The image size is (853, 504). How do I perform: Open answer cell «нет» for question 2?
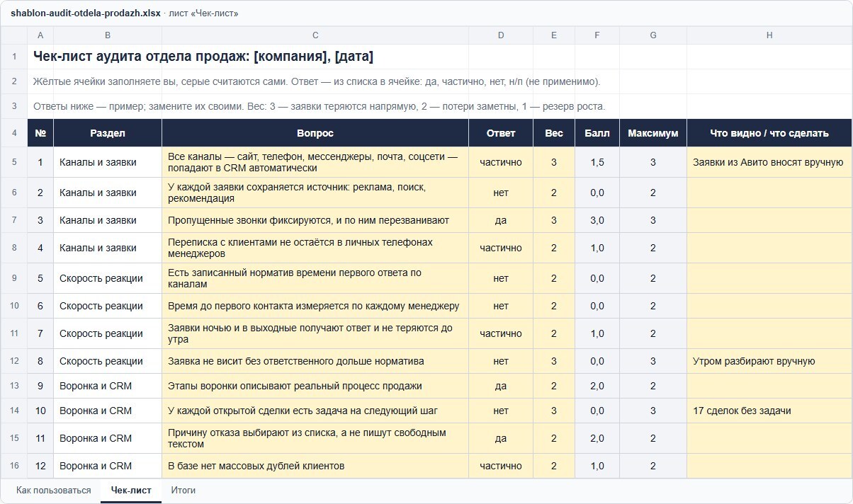(501, 193)
